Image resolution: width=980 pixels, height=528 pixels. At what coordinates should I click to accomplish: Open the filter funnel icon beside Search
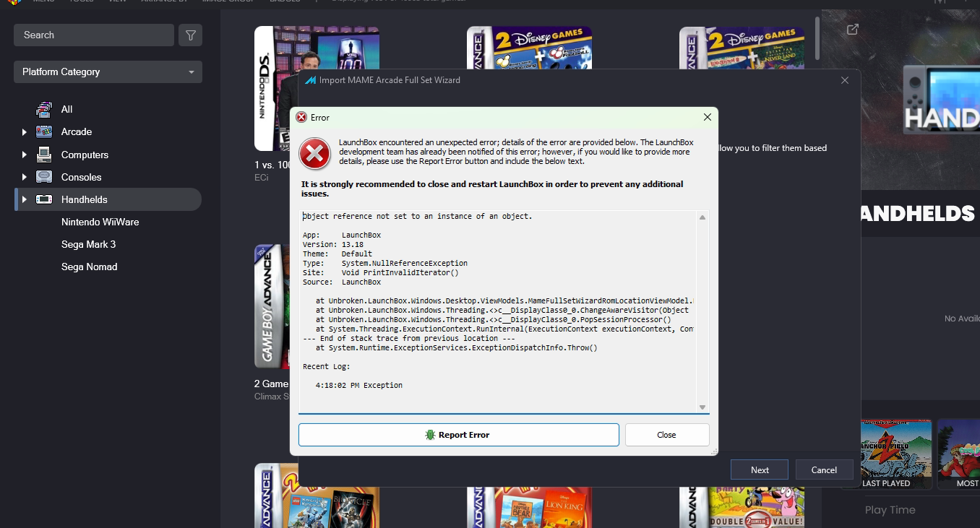[191, 35]
